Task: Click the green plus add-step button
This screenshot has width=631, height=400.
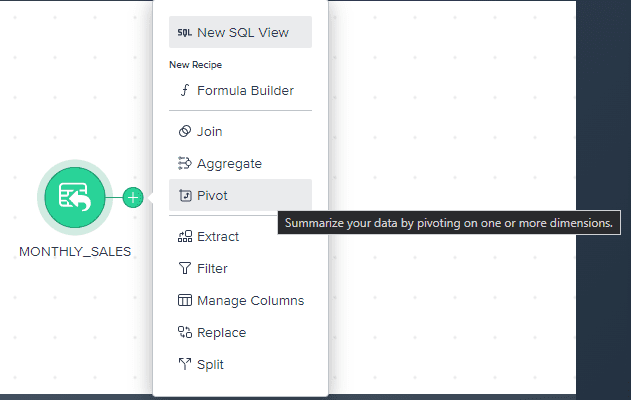Action: pos(133,198)
